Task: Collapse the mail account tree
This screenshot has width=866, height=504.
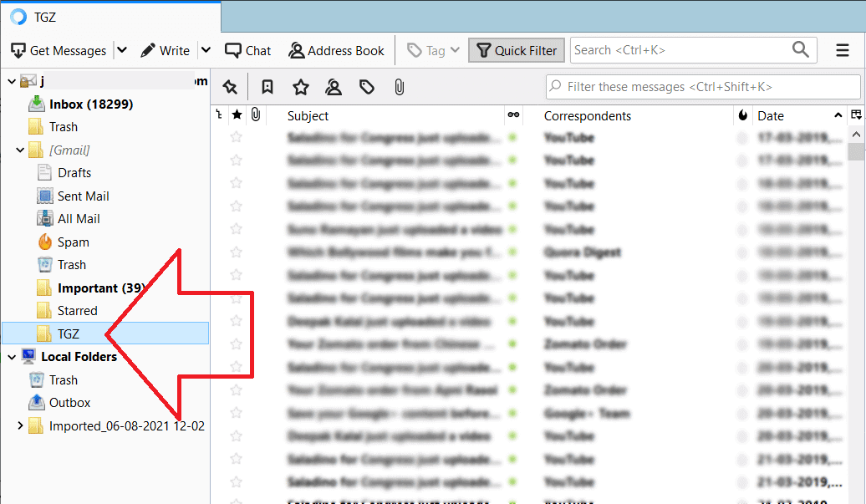Action: pyautogui.click(x=12, y=82)
